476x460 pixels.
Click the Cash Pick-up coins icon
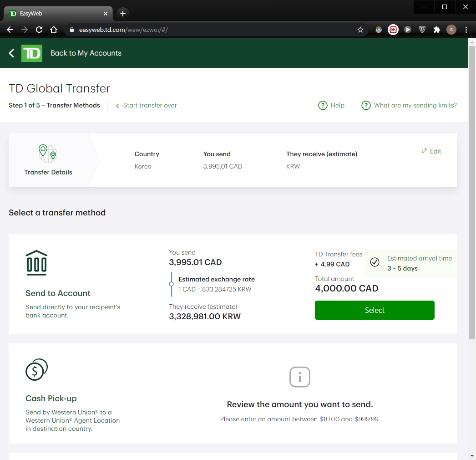[x=37, y=369]
